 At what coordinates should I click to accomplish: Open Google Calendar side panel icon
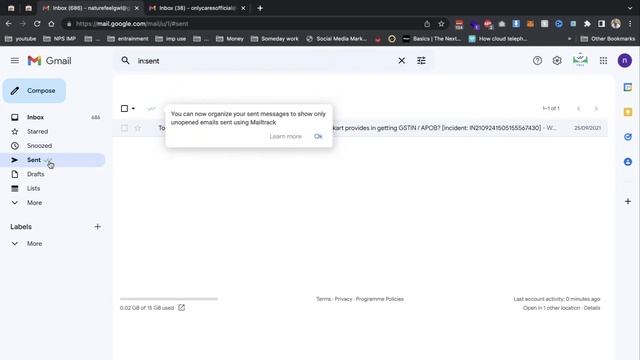tap(628, 87)
